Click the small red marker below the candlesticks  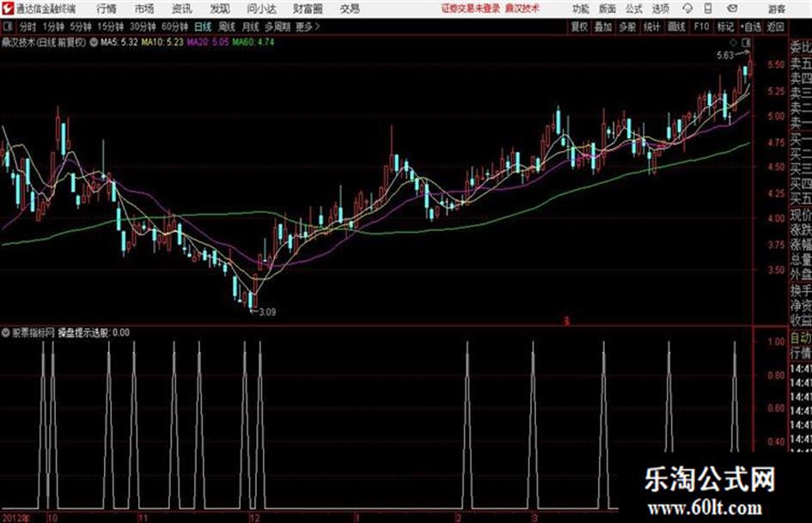(x=566, y=321)
